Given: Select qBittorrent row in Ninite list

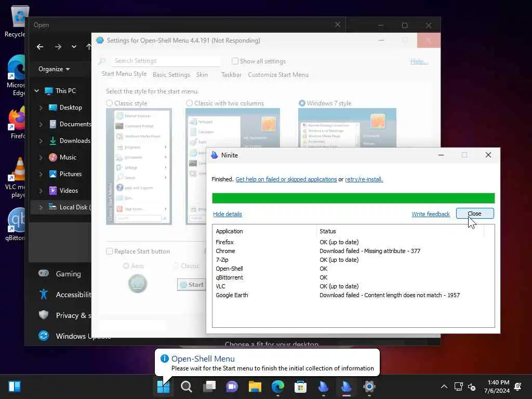Looking at the screenshot, I should (353, 277).
